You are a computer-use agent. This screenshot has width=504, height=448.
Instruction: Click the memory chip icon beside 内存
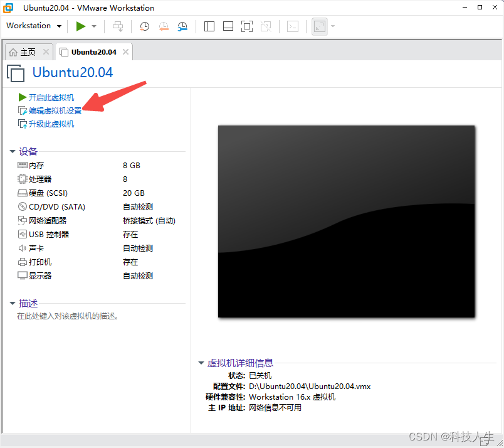click(x=23, y=166)
